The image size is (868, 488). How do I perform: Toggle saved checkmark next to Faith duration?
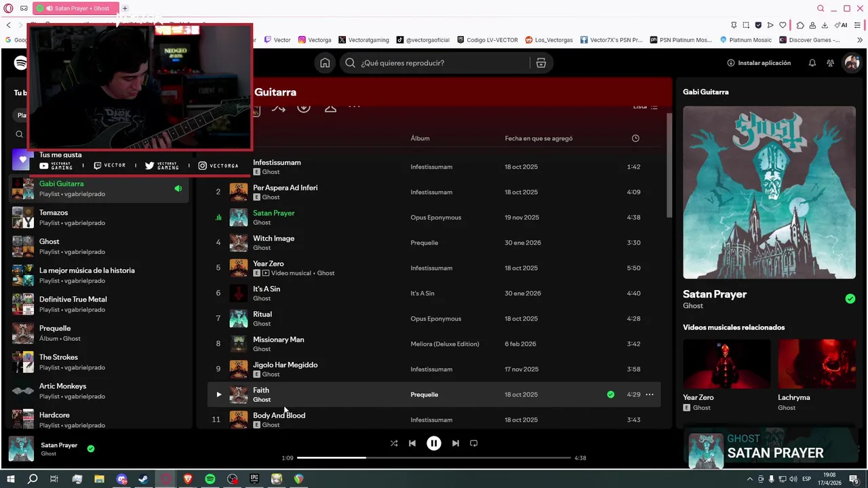pos(611,394)
